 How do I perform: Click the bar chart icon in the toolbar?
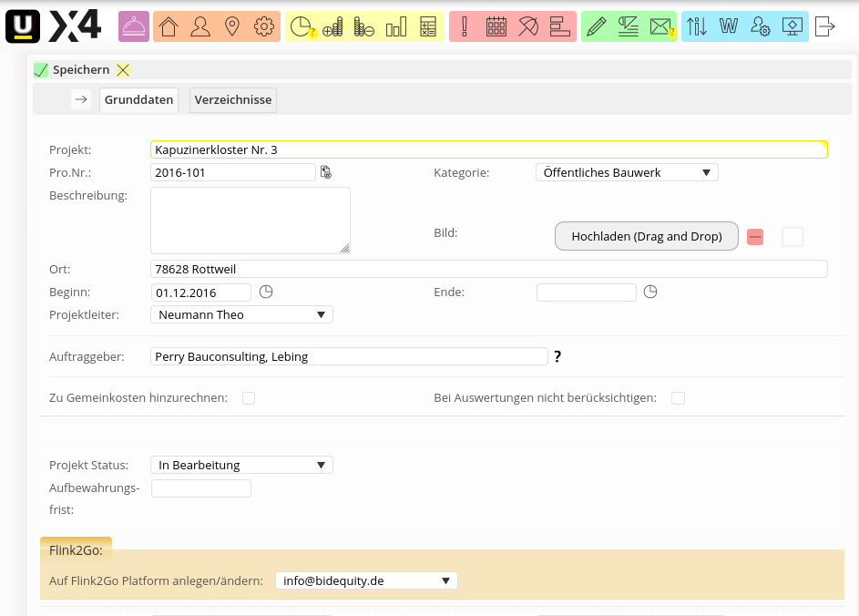(x=396, y=27)
